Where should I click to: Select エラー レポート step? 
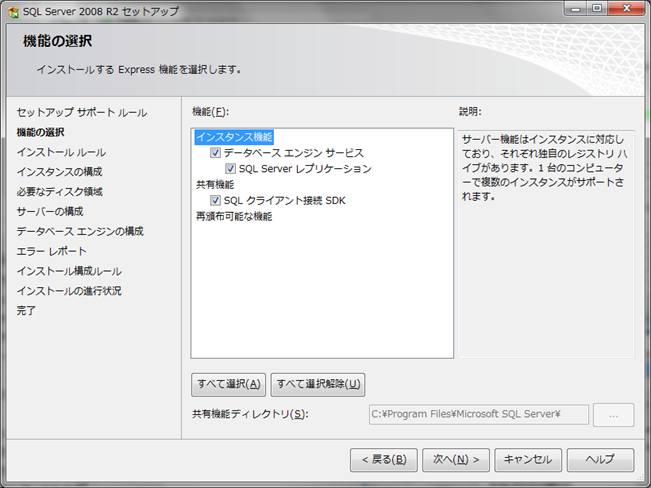coord(51,251)
